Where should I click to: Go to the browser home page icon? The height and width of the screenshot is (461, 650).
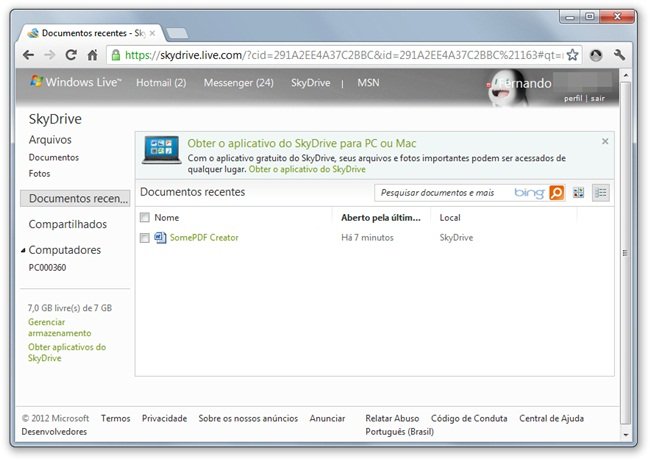coord(92,55)
